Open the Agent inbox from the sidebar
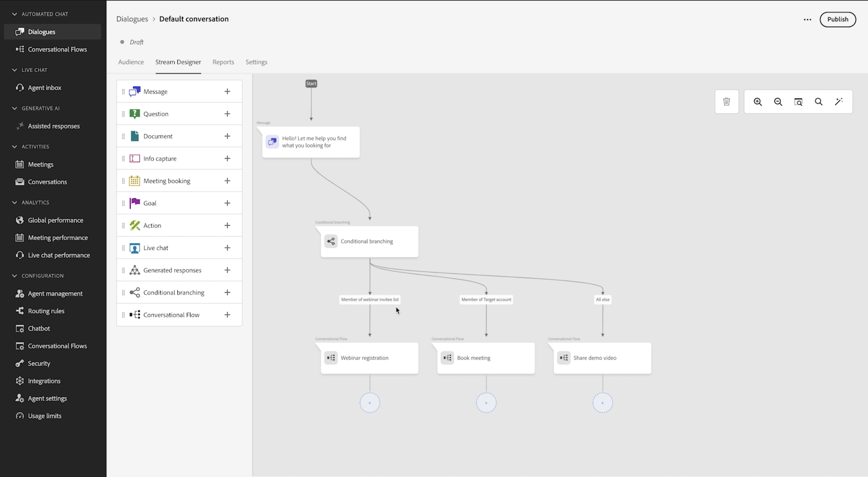The height and width of the screenshot is (477, 868). pyautogui.click(x=44, y=87)
